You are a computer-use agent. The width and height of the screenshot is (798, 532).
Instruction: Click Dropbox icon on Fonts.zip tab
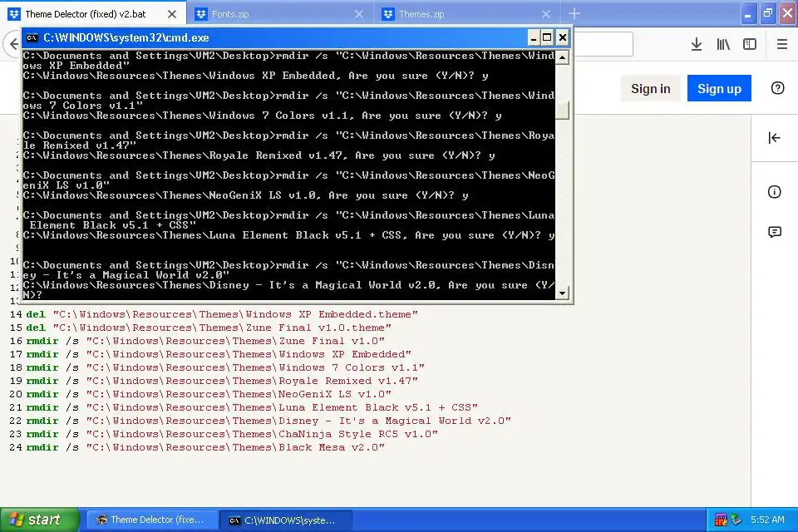(201, 14)
